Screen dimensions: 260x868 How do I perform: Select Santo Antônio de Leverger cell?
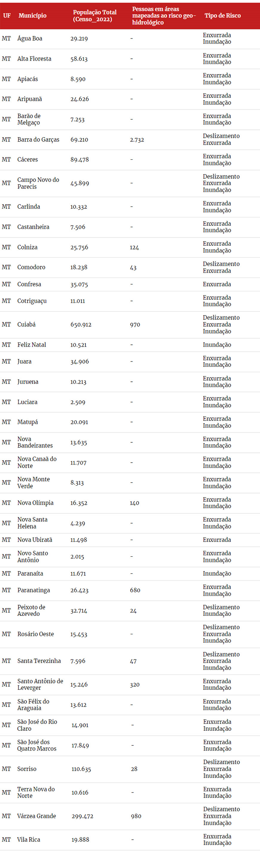[40, 684]
